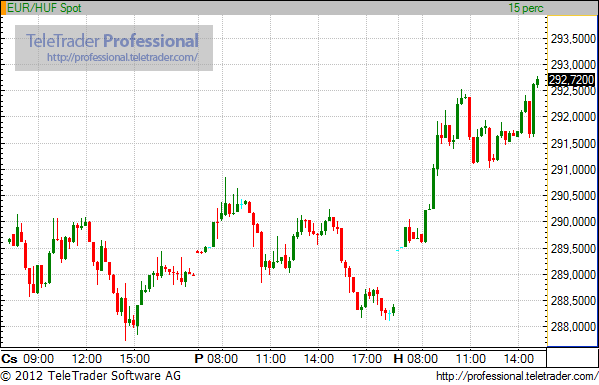Screen dimensions: 599x385
Task: Click the 288,0000 price axis label
Action: (573, 327)
